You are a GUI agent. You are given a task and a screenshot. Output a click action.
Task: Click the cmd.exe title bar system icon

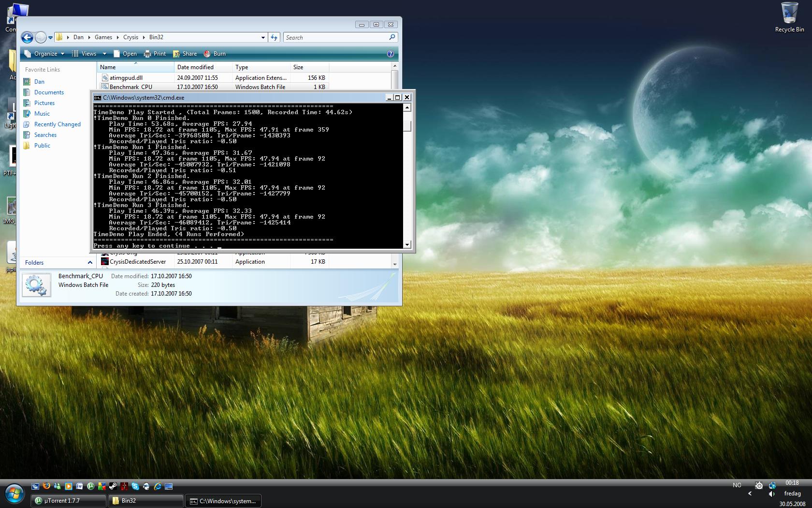click(97, 98)
